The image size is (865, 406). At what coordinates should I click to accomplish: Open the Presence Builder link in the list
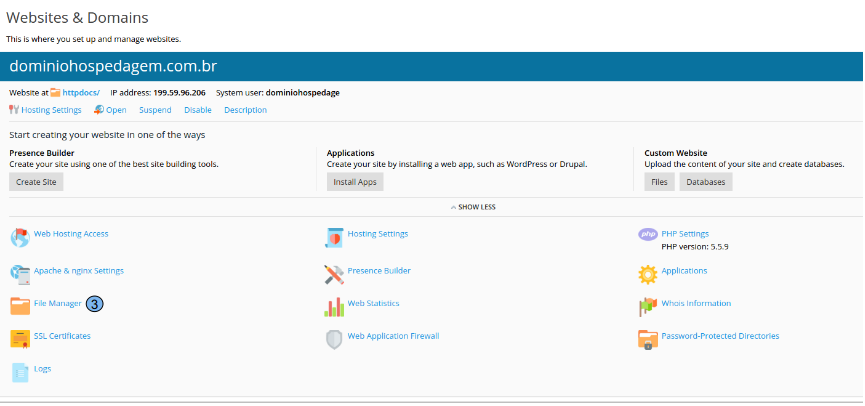coord(379,270)
